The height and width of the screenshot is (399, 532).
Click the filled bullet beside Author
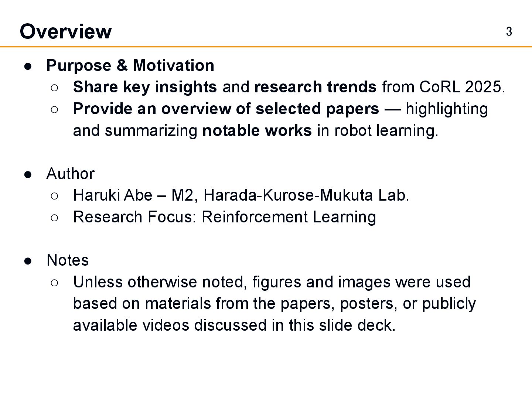[28, 175]
